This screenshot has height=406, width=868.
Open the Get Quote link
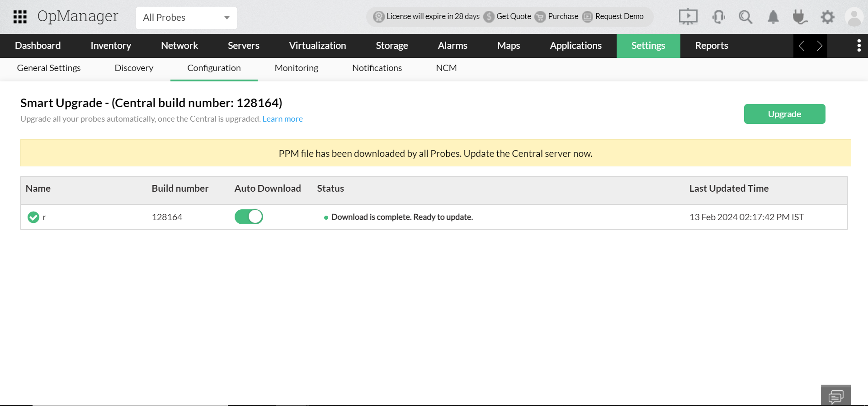point(514,16)
